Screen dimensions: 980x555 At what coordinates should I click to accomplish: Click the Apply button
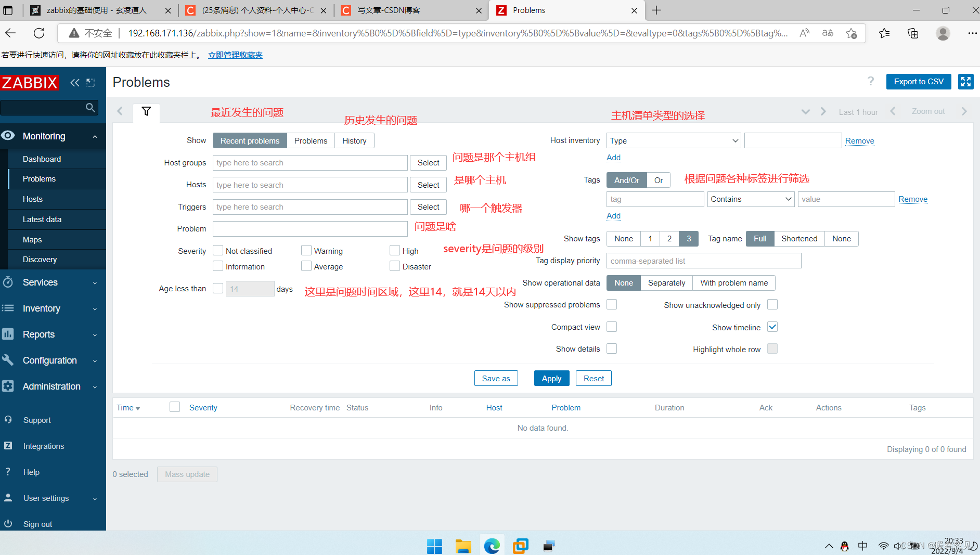551,378
